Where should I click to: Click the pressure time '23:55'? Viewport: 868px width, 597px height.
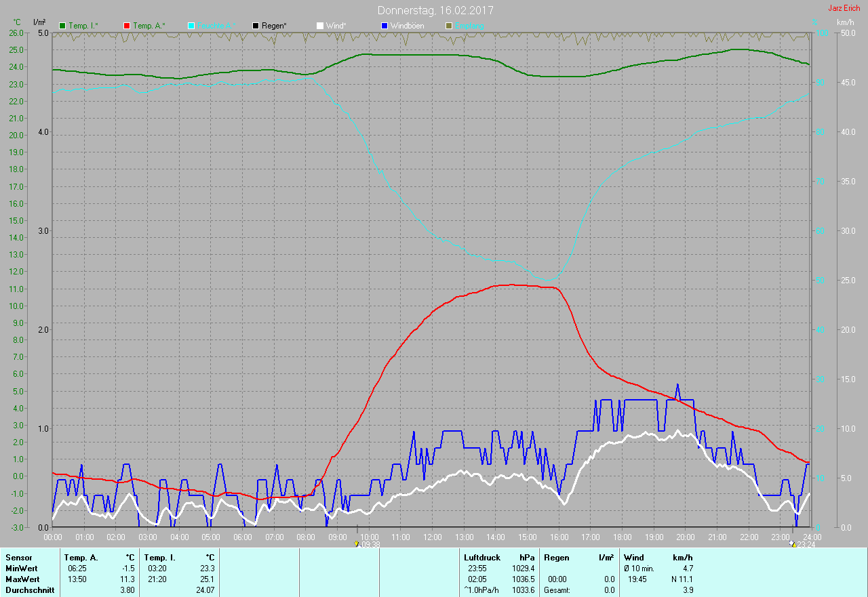point(477,568)
